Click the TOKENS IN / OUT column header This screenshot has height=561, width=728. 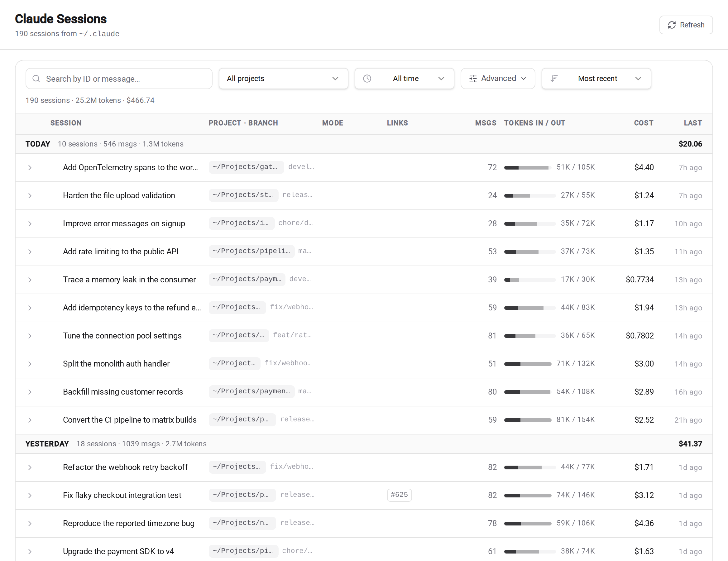(x=534, y=123)
